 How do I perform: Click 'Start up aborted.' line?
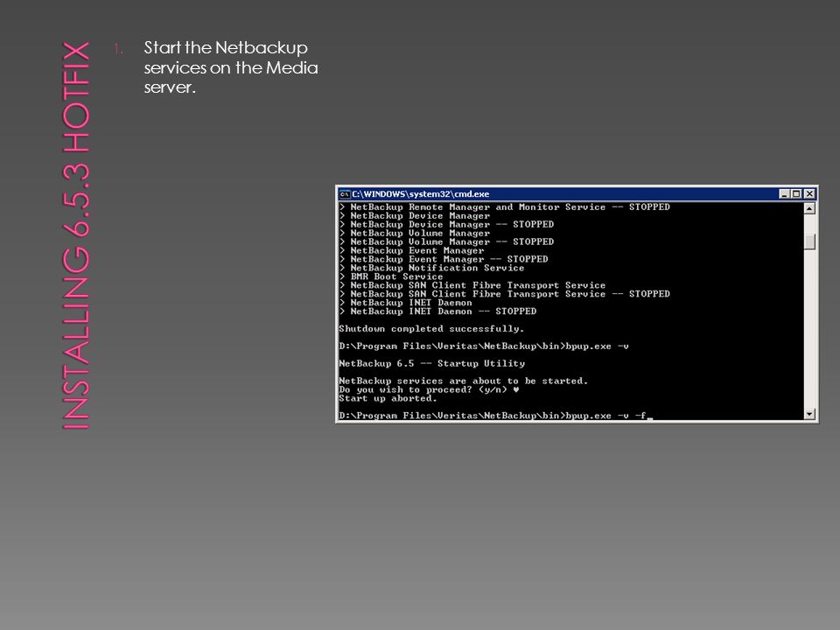pos(388,398)
